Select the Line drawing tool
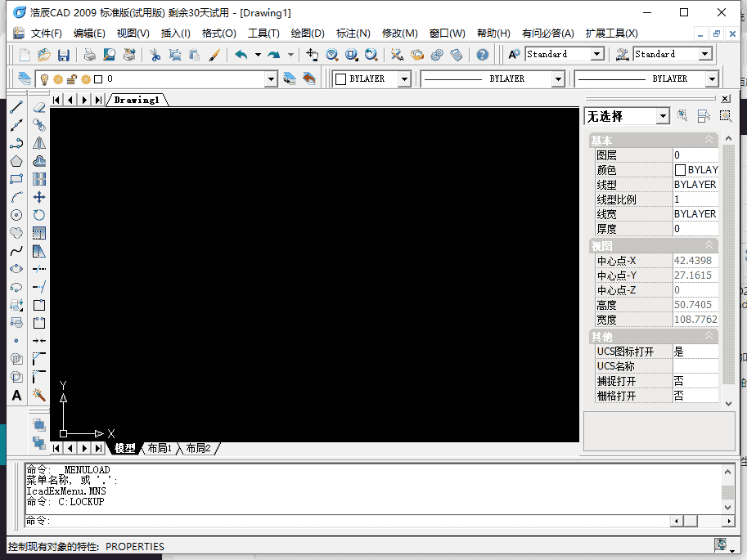This screenshot has height=560, width=747. (x=16, y=107)
